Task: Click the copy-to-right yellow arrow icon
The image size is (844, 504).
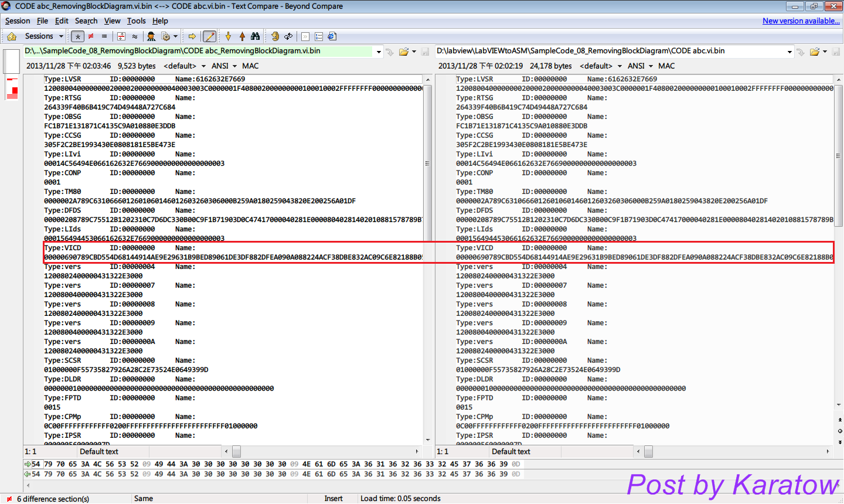Action: point(192,36)
